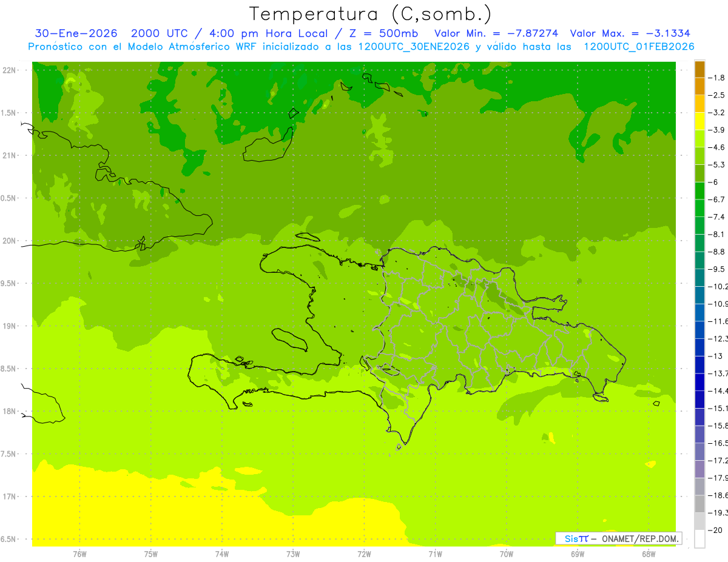Click the '68W' longitude axis label
This screenshot has width=728, height=562.
[649, 554]
